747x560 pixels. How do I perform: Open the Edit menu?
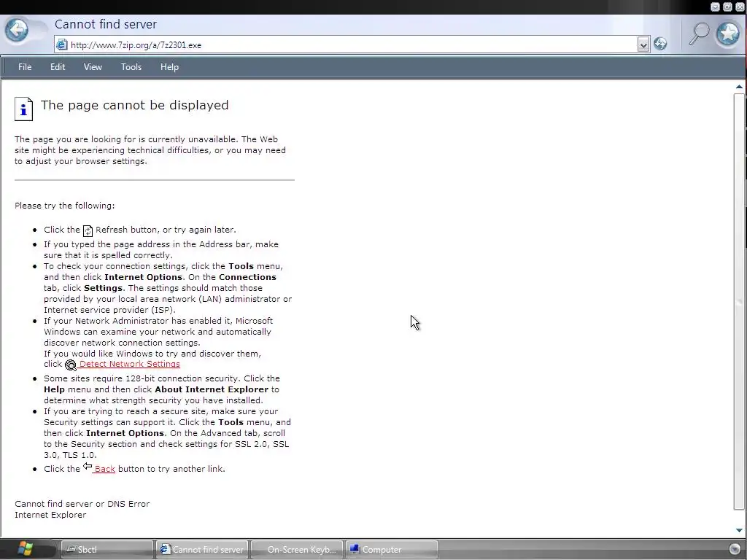tap(58, 67)
